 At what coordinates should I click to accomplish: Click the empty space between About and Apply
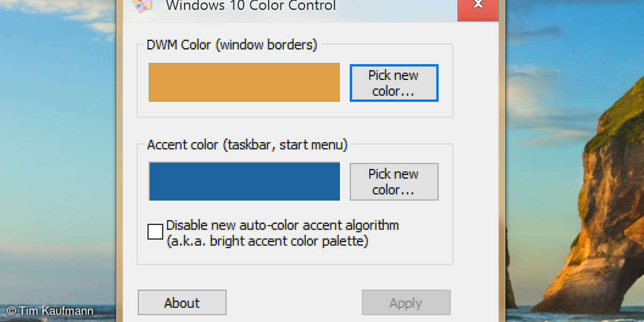coord(294,303)
